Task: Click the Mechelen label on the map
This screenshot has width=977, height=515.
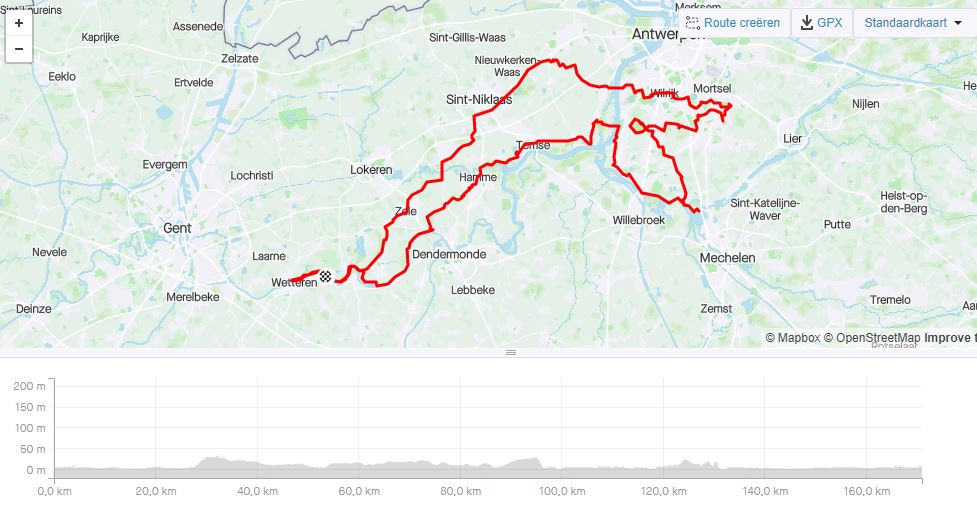Action: 727,257
